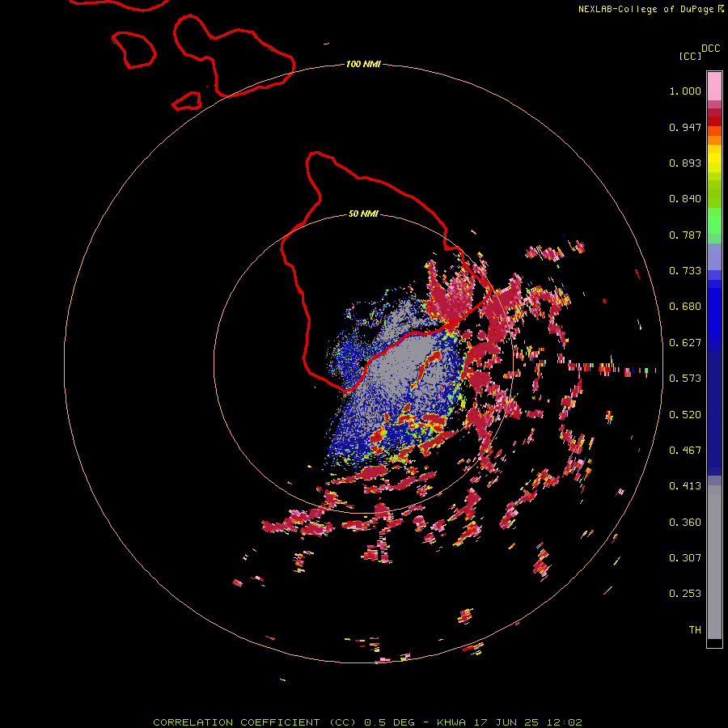This screenshot has height=728, width=728.
Task: Click the 0.840 scale value
Action: pos(685,199)
